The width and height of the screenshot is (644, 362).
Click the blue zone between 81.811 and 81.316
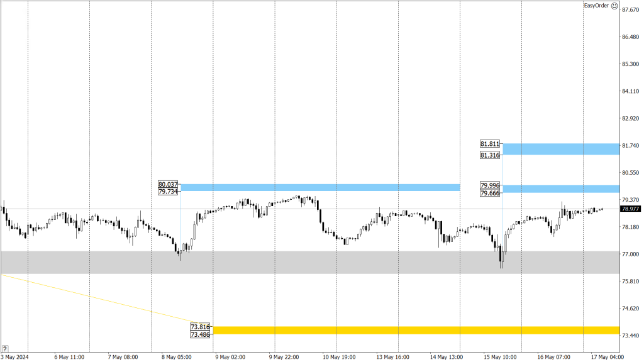561,149
